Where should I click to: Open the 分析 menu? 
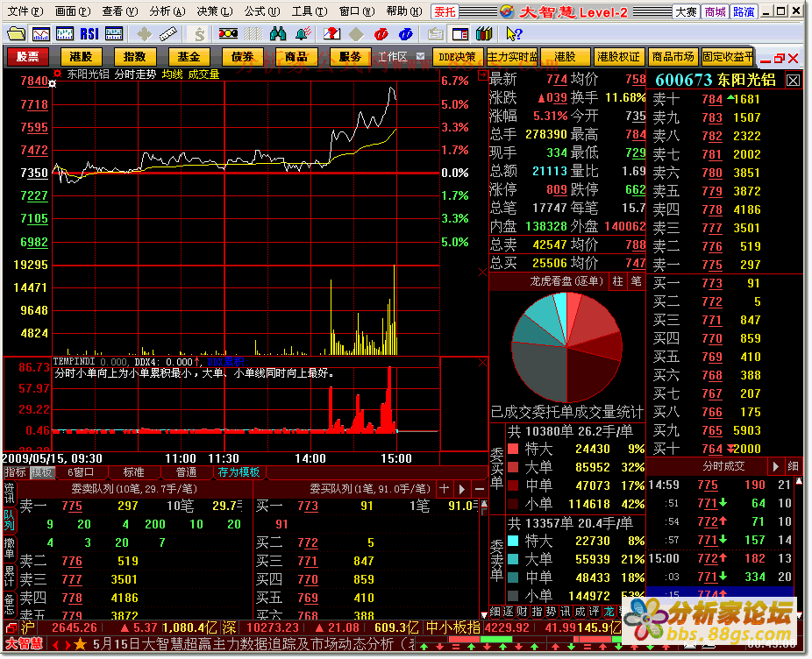[167, 11]
